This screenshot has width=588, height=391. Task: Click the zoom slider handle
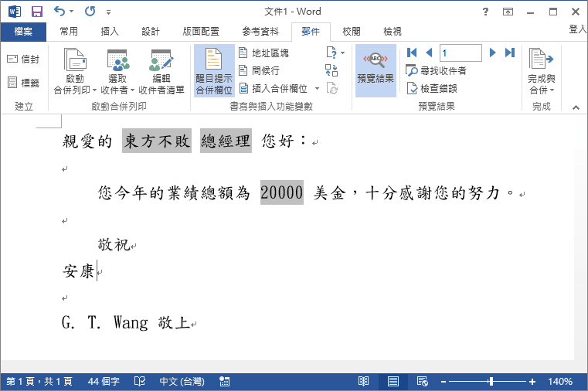(x=491, y=382)
